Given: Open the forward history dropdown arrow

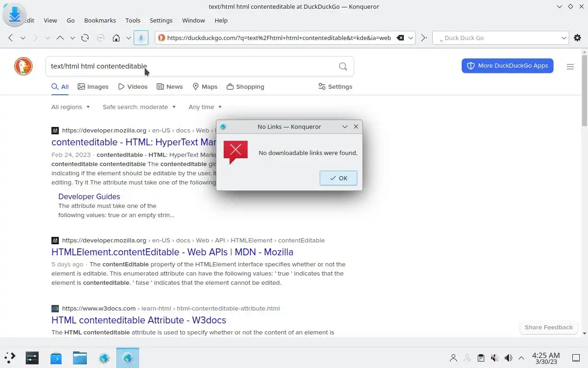Looking at the screenshot, I should (x=47, y=38).
